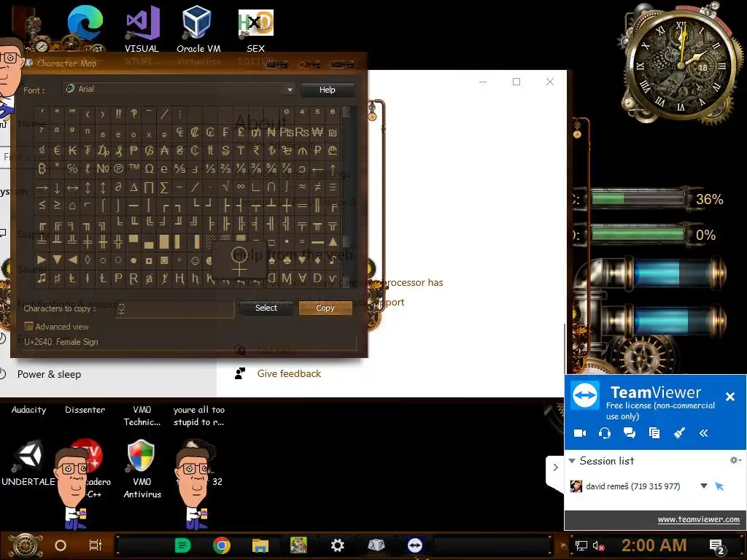
Task: Select the infinity ∞ character cell
Action: point(241,187)
